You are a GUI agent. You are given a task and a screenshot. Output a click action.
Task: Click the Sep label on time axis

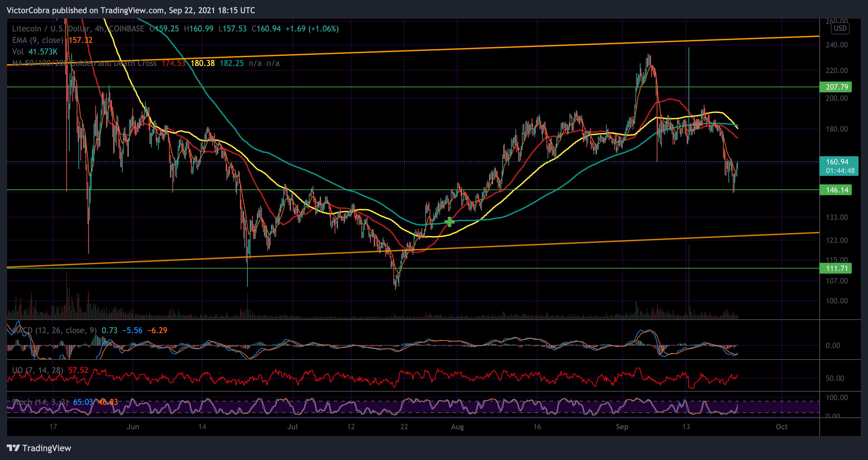point(622,427)
